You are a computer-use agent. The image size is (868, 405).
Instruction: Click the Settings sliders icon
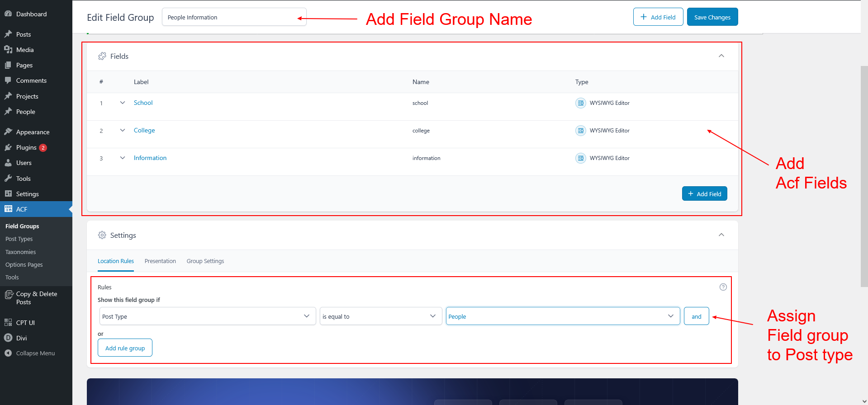point(8,194)
